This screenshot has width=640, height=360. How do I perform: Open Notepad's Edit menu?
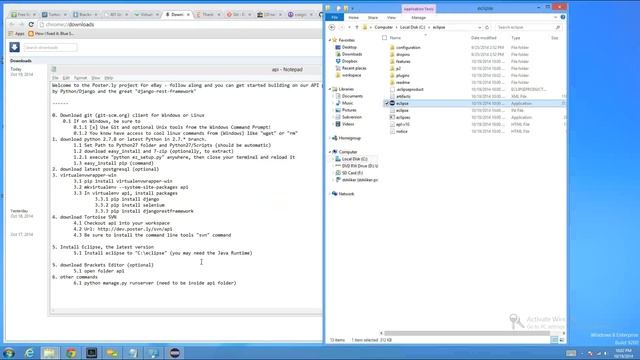tap(66, 78)
